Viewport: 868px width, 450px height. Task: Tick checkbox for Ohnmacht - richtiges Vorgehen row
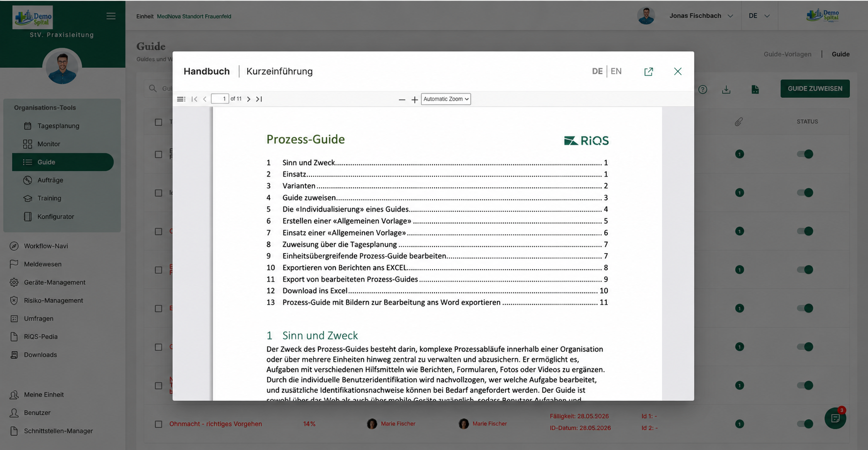(158, 424)
